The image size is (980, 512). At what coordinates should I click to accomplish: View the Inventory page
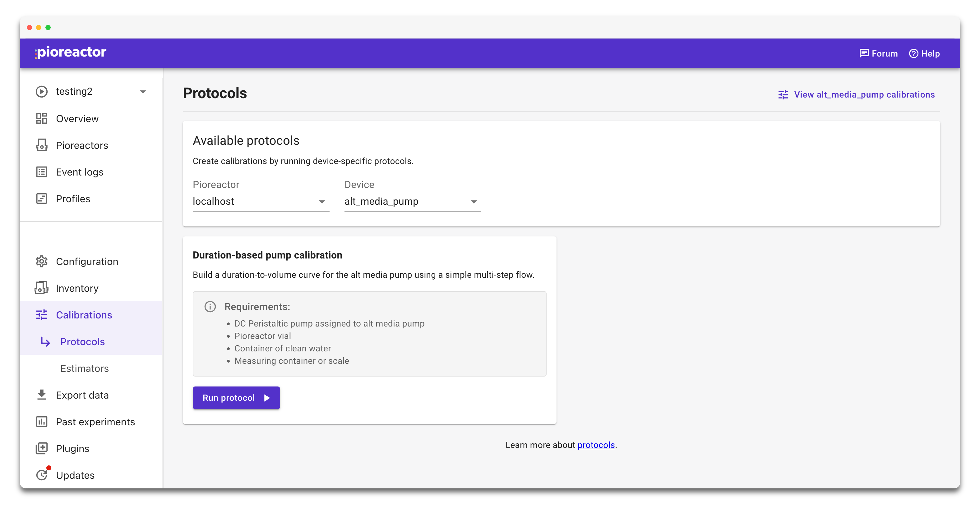[x=77, y=288]
